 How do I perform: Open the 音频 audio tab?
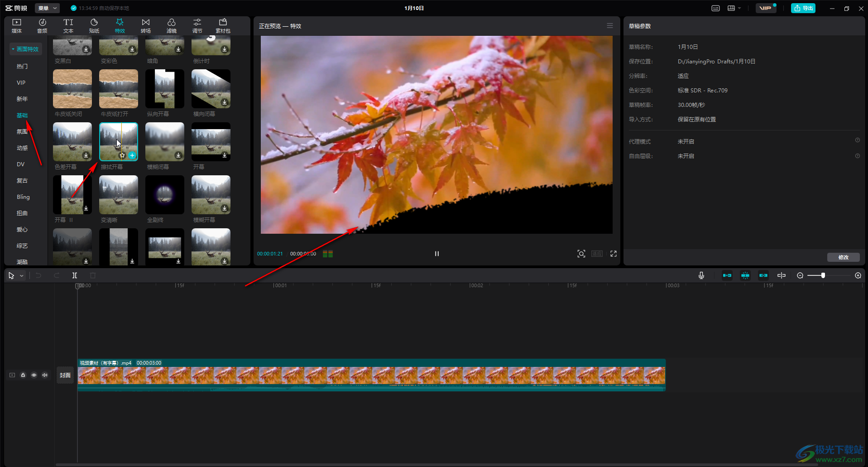42,26
